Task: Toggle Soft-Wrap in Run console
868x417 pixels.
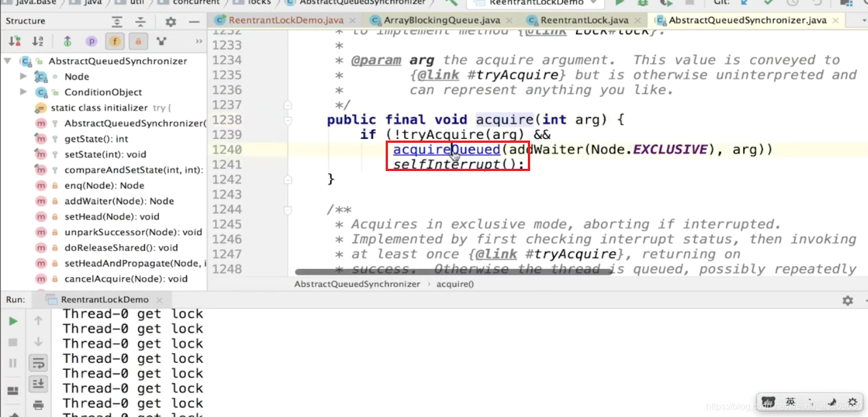Action: pos(39,363)
